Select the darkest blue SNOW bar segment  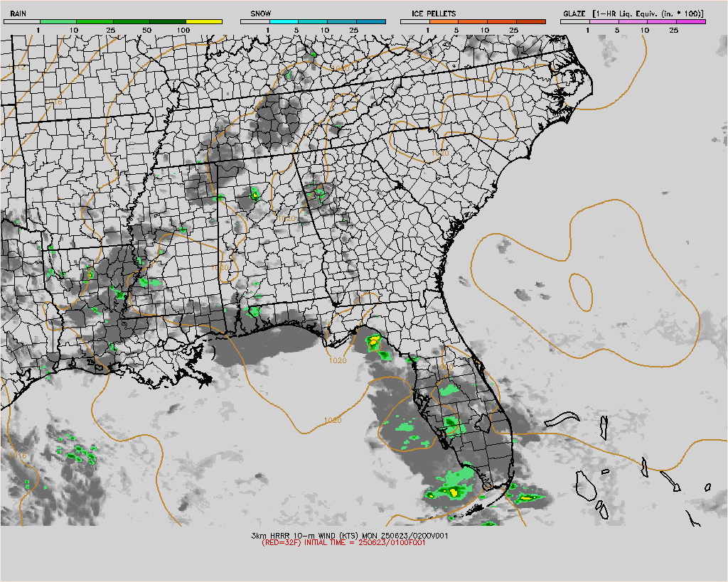(371, 21)
